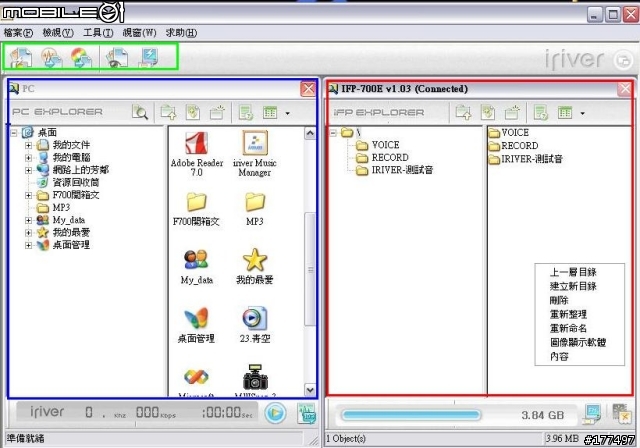640x448 pixels.
Task: Click the new folder icon in PC Explorer toolbar
Action: click(x=217, y=112)
